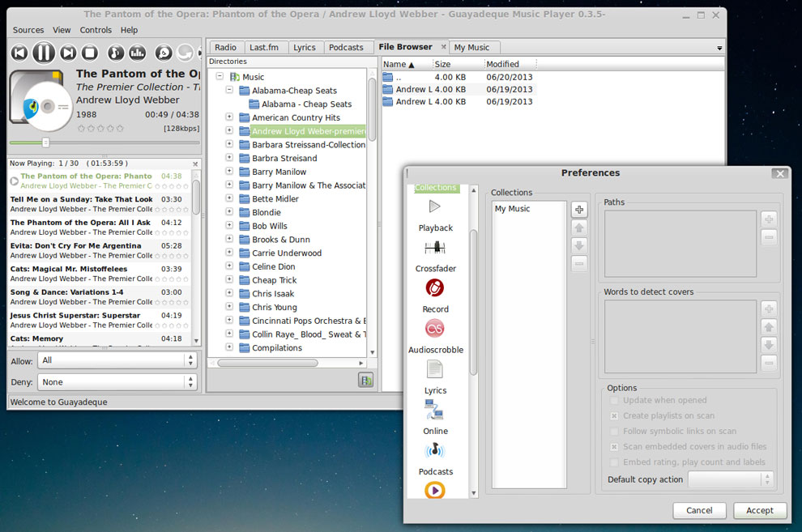Open the Allow filter dropdown
Image resolution: width=802 pixels, height=532 pixels.
coord(117,360)
